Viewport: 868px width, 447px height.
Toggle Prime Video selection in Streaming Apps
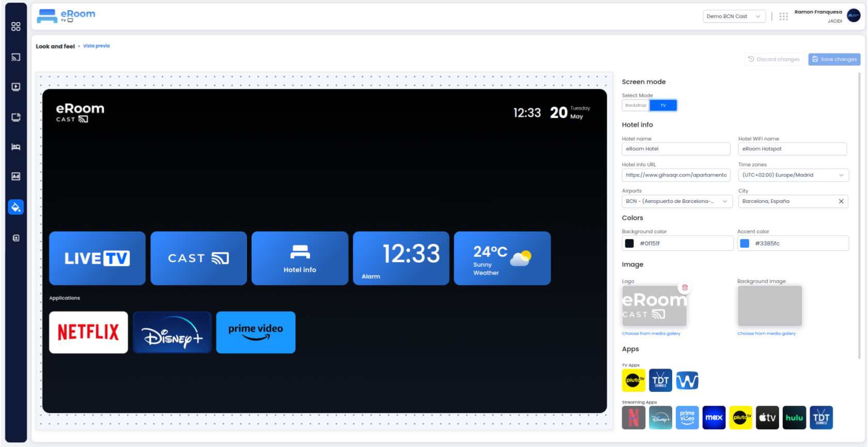click(687, 418)
